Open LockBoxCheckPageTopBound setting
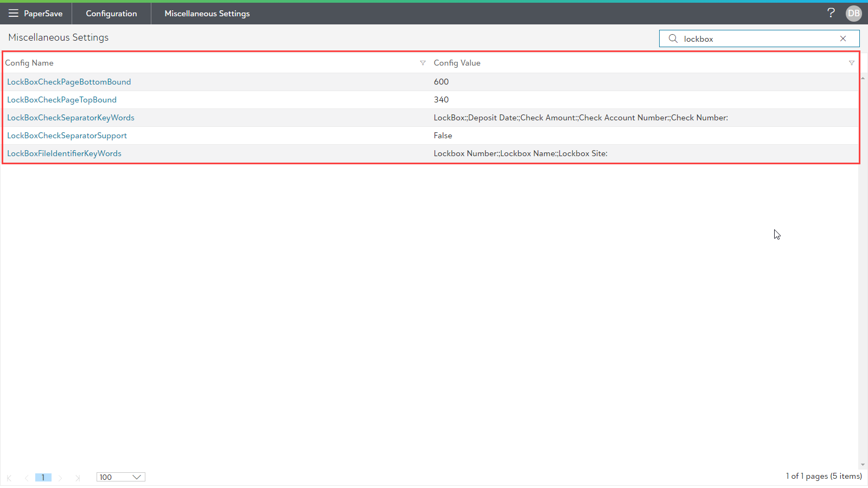868x488 pixels. (62, 100)
